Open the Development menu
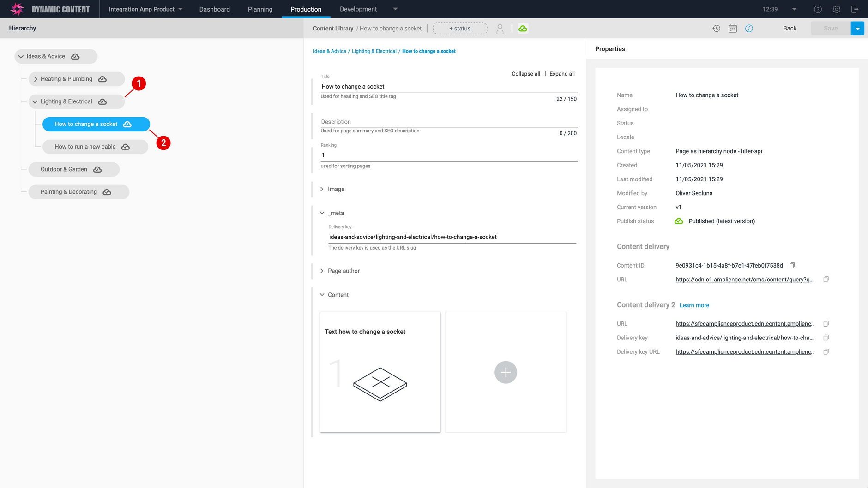 click(358, 9)
